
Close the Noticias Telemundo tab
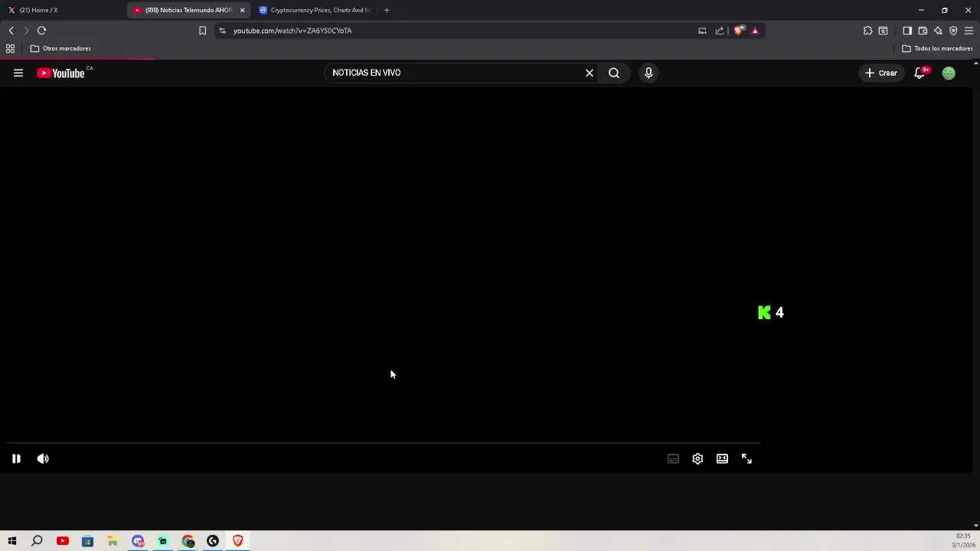pos(243,10)
